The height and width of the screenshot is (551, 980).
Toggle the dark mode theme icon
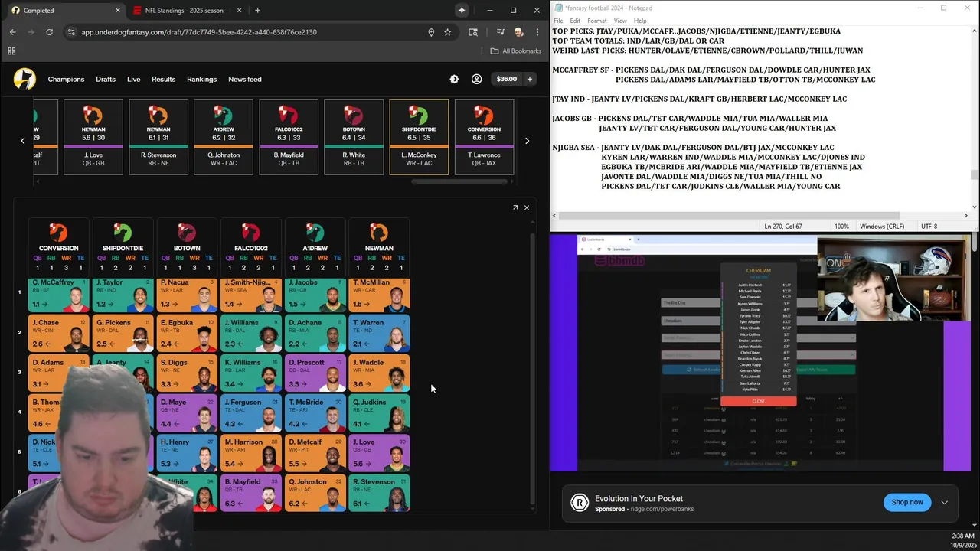pyautogui.click(x=454, y=79)
